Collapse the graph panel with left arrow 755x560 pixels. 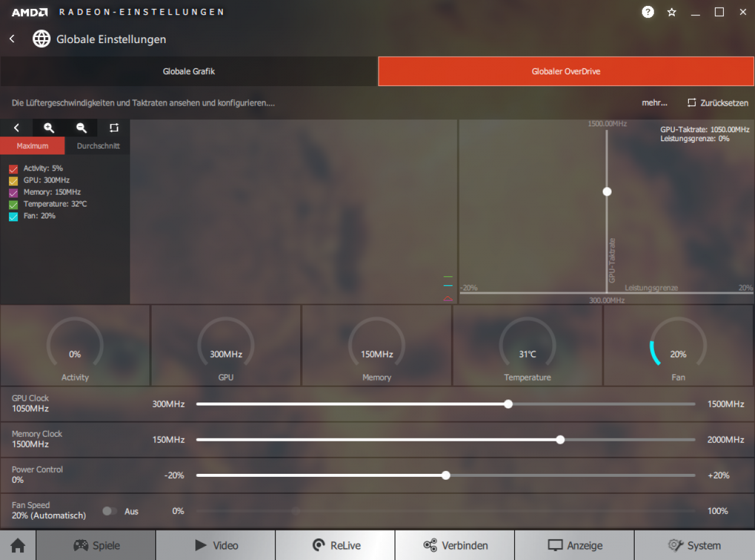17,128
